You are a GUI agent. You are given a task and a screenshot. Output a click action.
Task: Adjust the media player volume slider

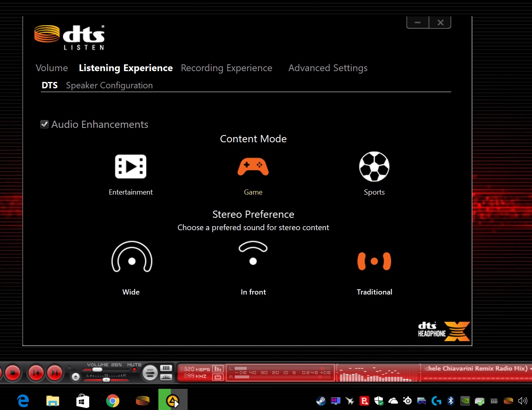coord(106,370)
